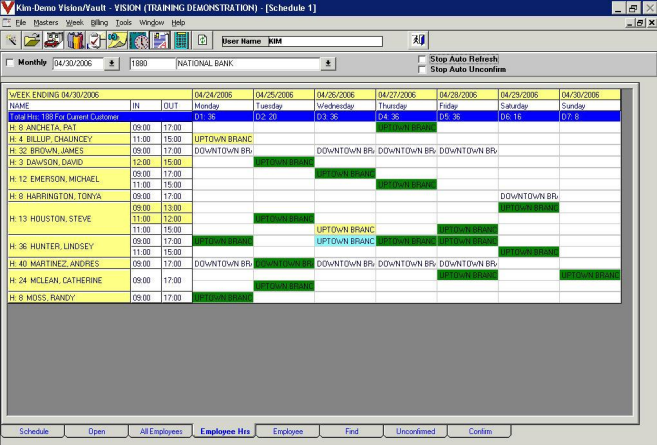Open the Help menu
This screenshot has height=445, width=657.
tap(178, 23)
